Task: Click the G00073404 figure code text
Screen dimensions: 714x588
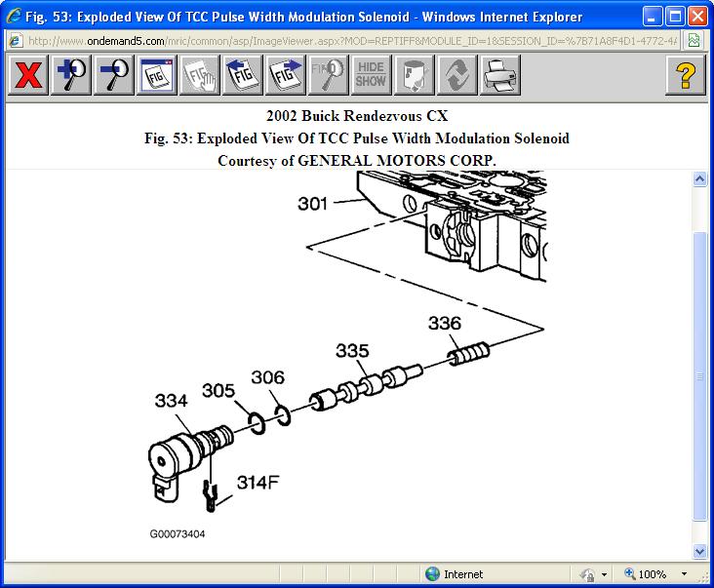Action: click(178, 533)
